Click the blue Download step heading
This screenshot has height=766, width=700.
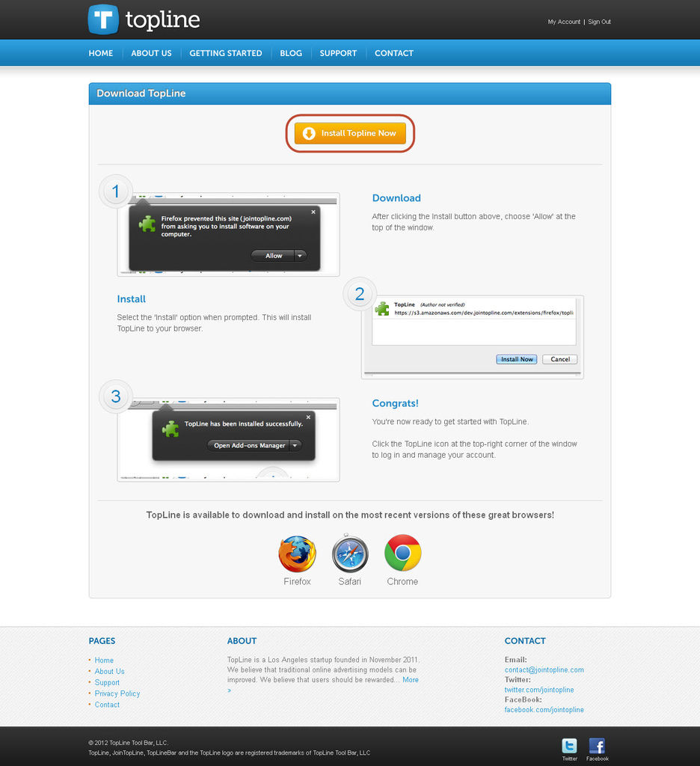pos(396,197)
